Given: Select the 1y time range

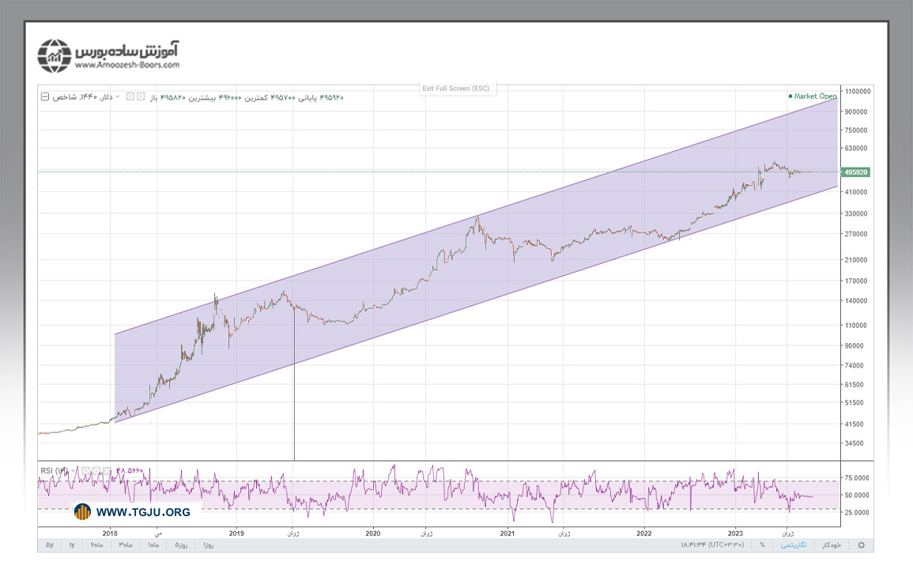Looking at the screenshot, I should (71, 545).
